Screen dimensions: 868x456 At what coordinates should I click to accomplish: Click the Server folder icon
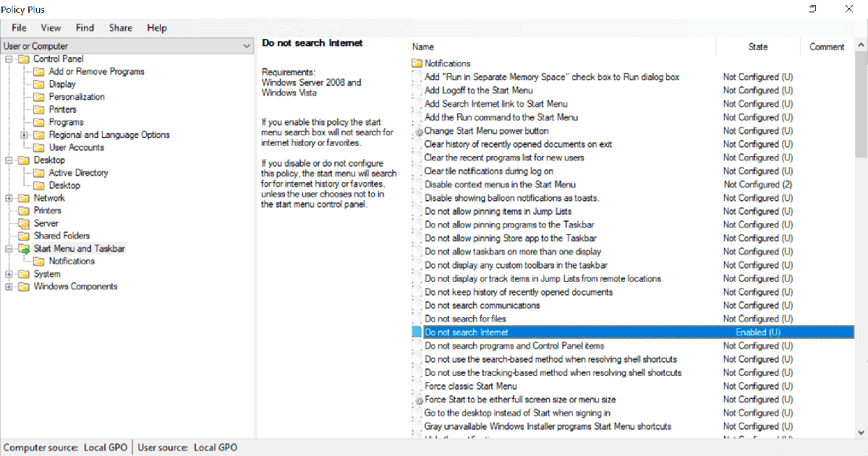(23, 223)
